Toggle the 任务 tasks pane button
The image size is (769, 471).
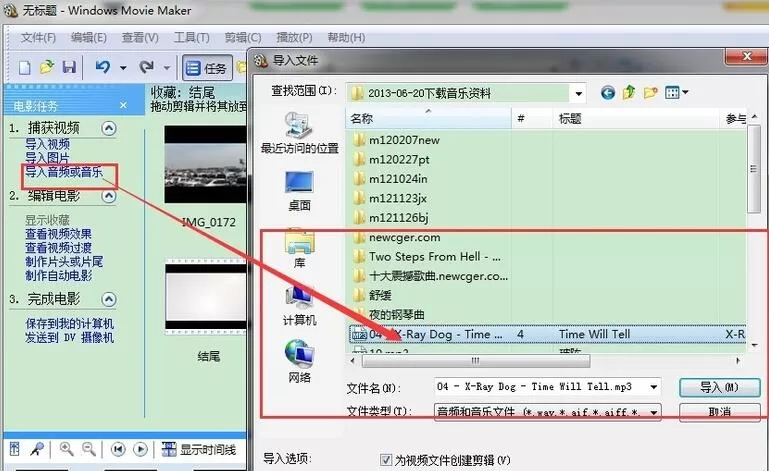[207, 68]
